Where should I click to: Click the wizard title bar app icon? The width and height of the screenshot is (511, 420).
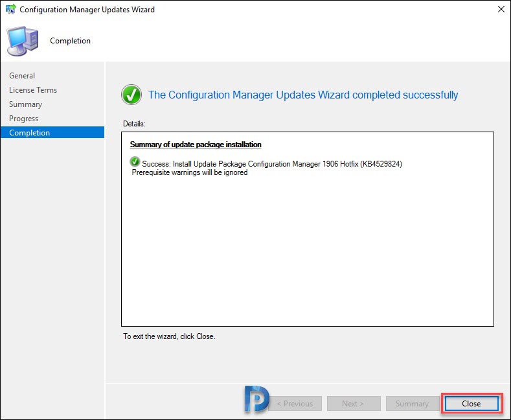11,9
